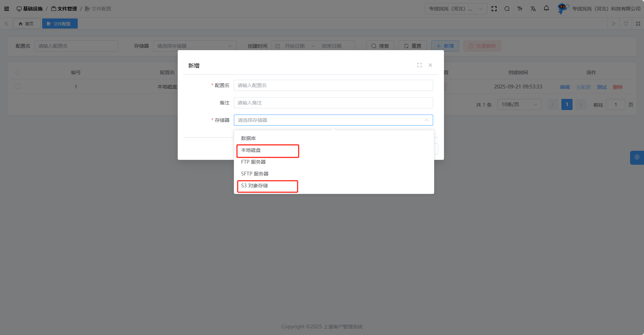Open the notification bell icon

coord(546,8)
